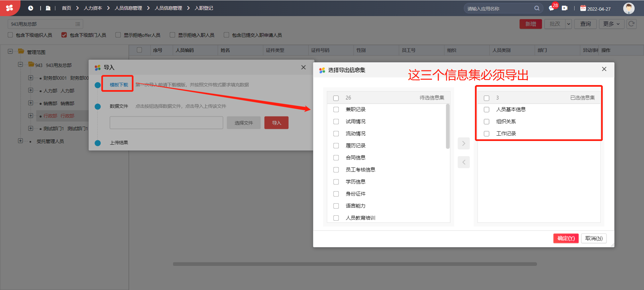The width and height of the screenshot is (644, 290).
Task: Uncheck 包含下级部门人员 option
Action: (64, 35)
